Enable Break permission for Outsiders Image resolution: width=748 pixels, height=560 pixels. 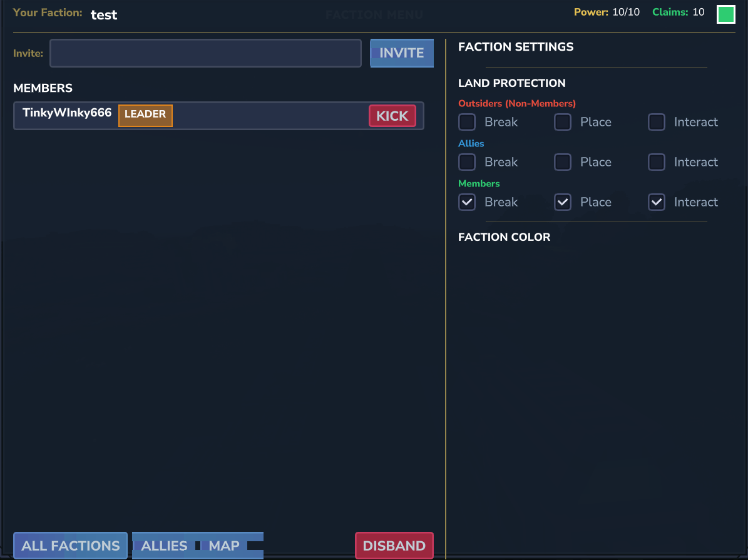click(x=467, y=122)
